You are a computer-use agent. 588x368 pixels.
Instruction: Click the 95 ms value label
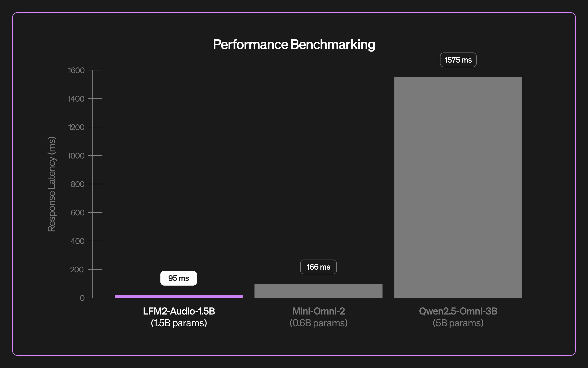click(178, 278)
